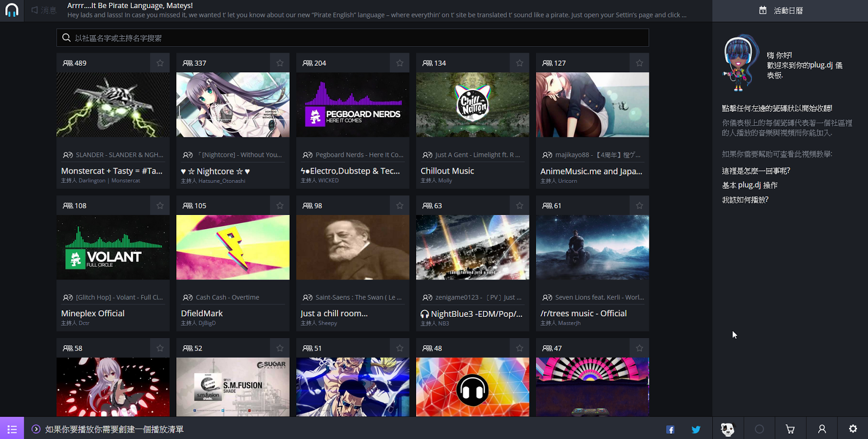Open the Cash Cash lightning bolt thumbnail

pyautogui.click(x=233, y=247)
